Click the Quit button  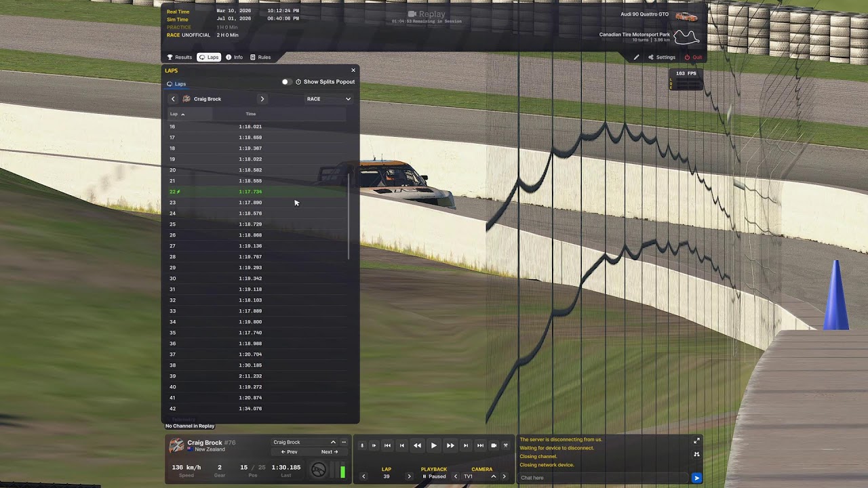click(x=693, y=58)
